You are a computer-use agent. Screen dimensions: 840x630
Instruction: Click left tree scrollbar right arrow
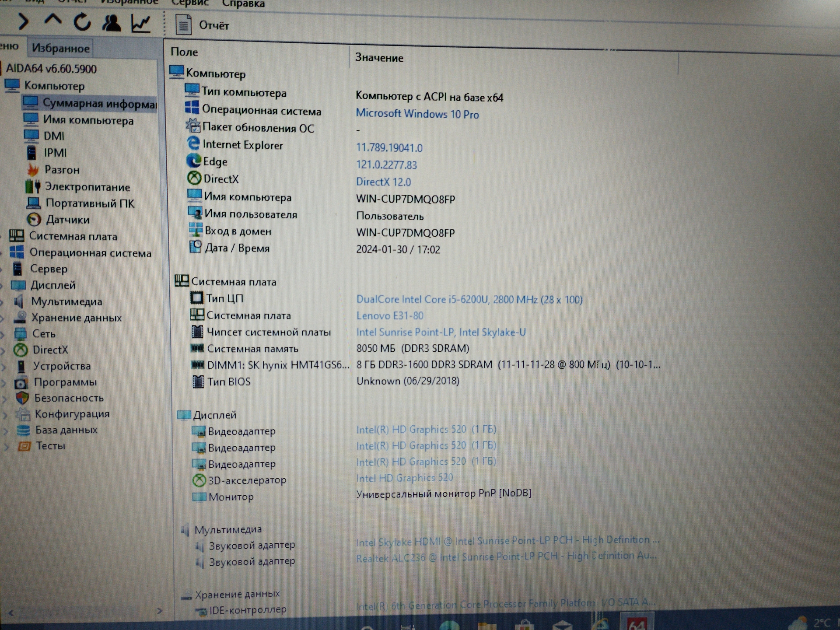[x=160, y=611]
